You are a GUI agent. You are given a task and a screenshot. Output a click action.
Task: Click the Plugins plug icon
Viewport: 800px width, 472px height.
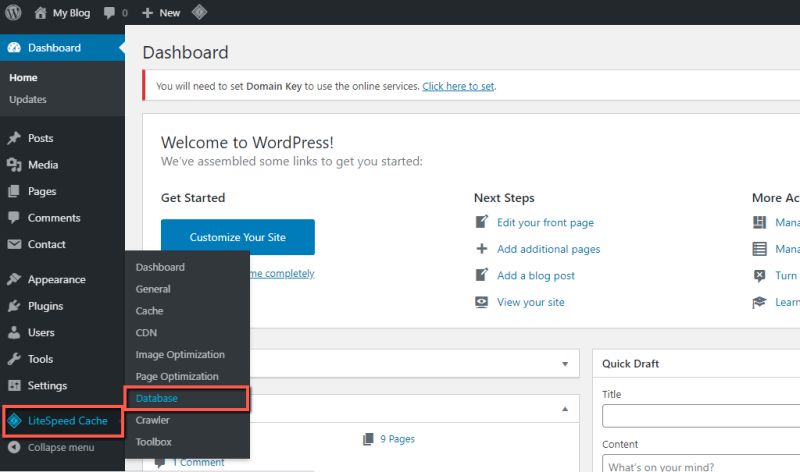[14, 306]
